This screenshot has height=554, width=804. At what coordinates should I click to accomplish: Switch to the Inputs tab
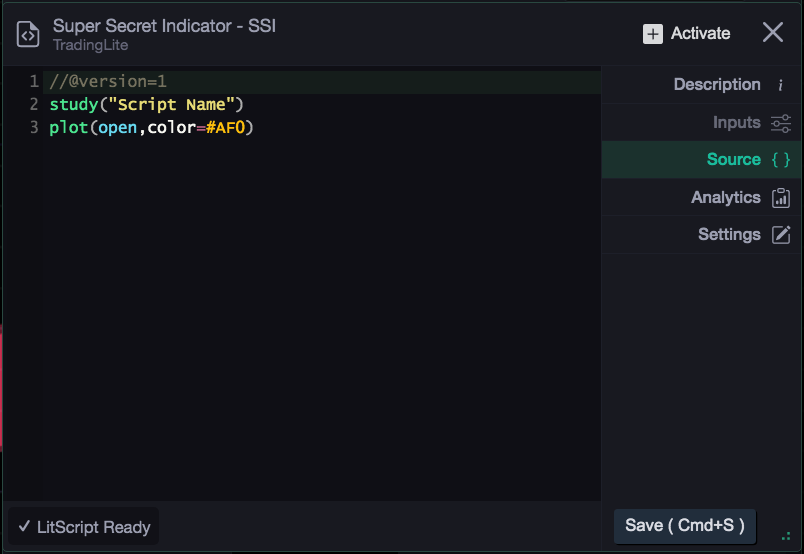[x=701, y=123]
